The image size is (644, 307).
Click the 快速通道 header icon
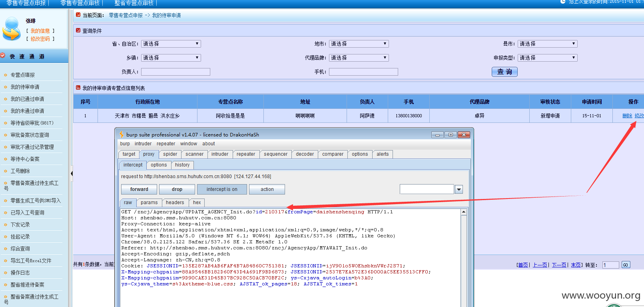[3, 56]
